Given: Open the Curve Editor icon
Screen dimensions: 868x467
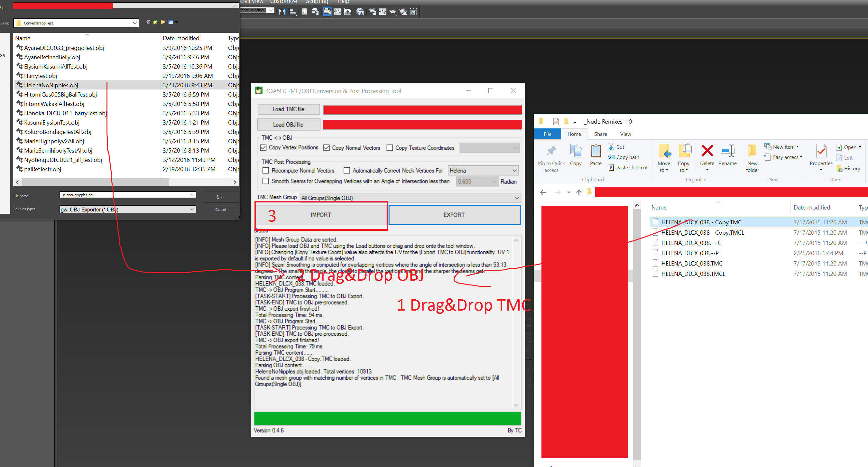Looking at the screenshot, I should pos(337,12).
